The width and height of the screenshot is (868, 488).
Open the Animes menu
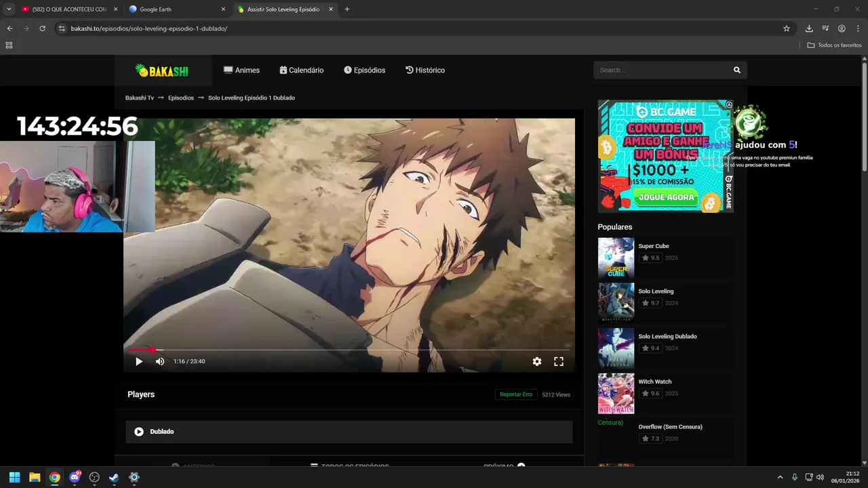coord(241,70)
